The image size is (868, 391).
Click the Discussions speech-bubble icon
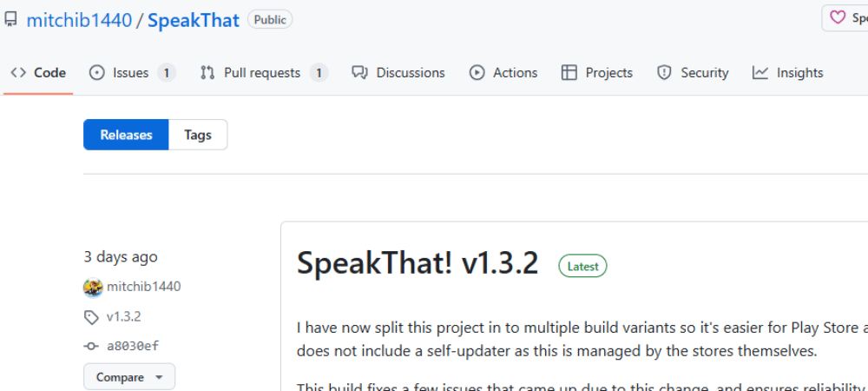tap(360, 72)
